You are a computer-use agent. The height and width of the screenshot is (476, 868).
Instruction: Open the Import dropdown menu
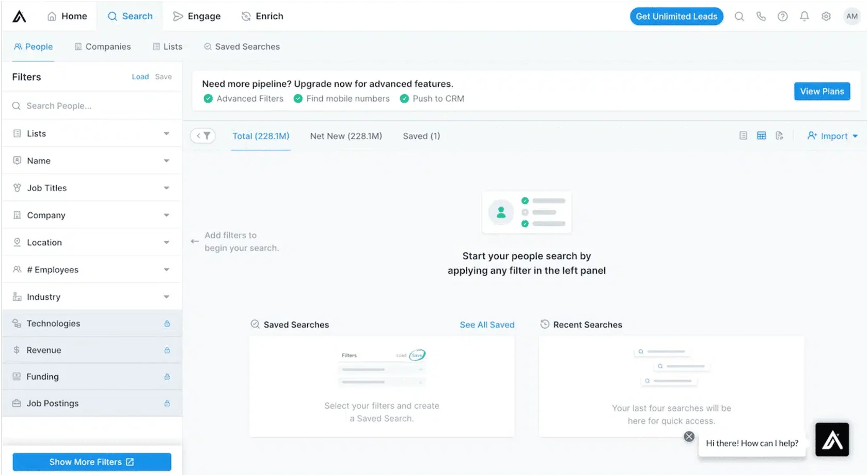click(x=832, y=136)
